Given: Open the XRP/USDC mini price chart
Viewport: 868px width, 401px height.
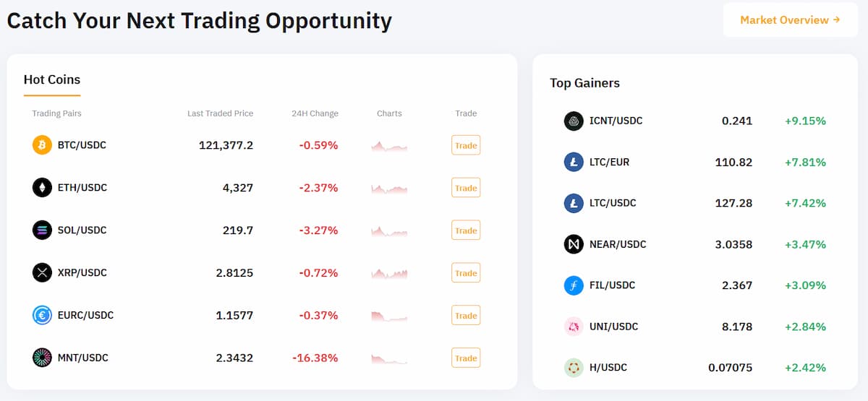Looking at the screenshot, I should pyautogui.click(x=389, y=274).
